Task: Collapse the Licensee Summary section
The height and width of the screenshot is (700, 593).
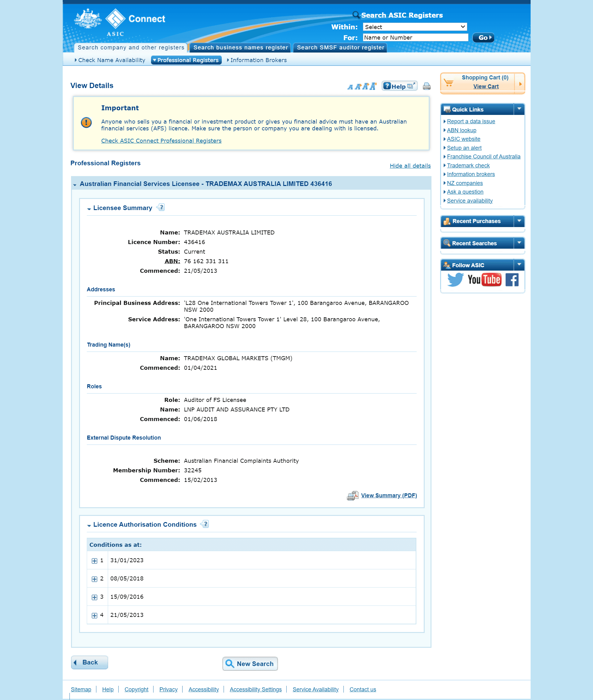Action: [x=90, y=208]
